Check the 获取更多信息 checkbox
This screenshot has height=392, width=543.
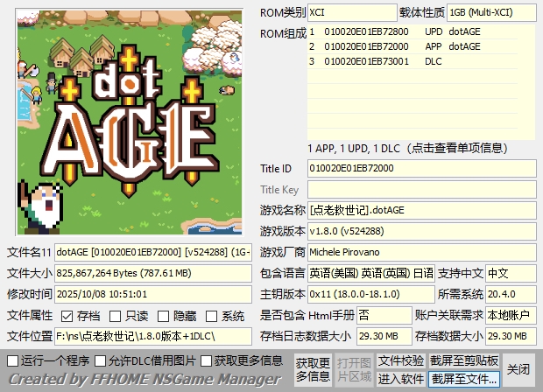coord(207,360)
